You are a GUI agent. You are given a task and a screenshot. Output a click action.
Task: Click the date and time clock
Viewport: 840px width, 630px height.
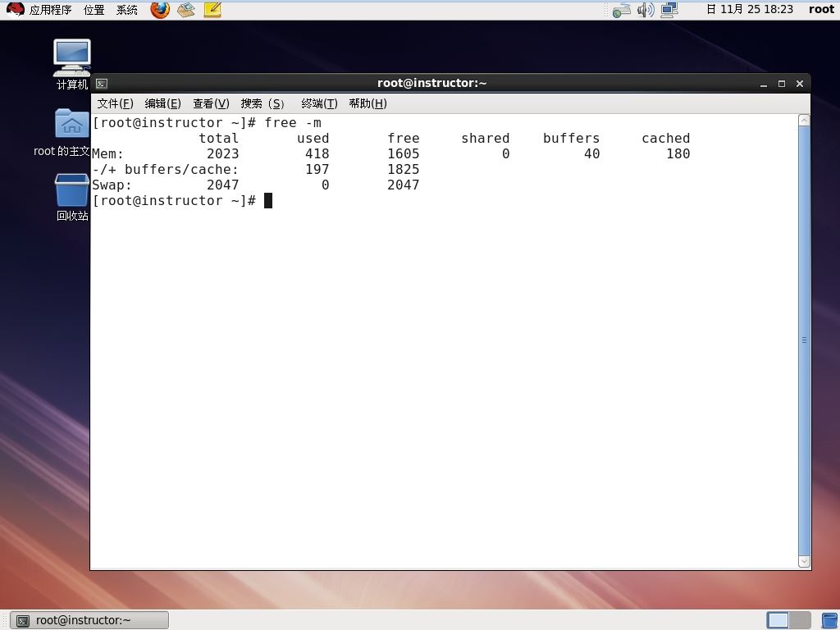(x=750, y=9)
